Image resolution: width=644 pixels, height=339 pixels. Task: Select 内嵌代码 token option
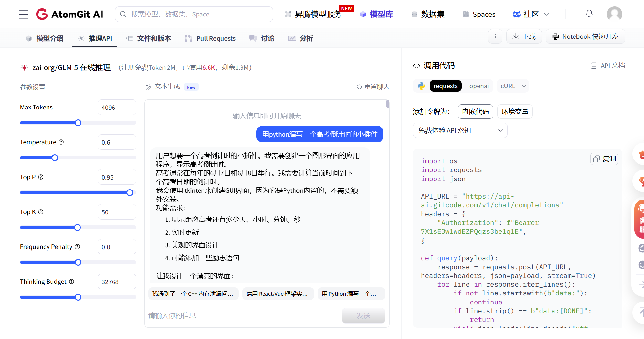pyautogui.click(x=476, y=111)
